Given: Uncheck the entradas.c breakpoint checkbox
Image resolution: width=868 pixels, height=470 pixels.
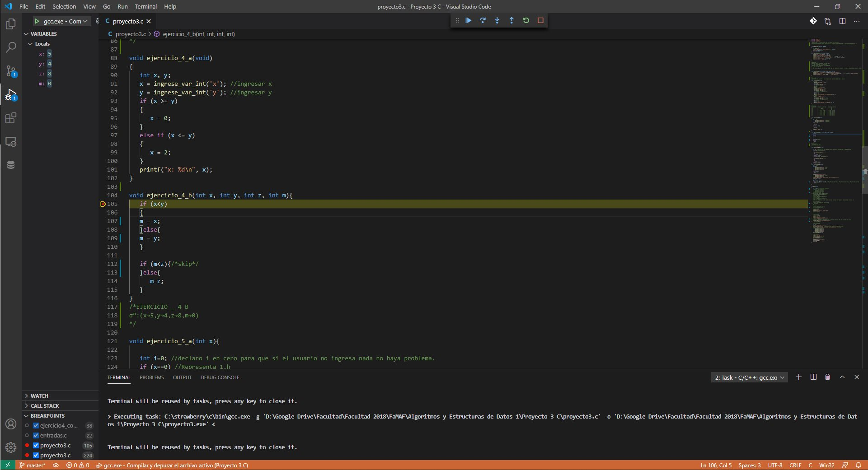Looking at the screenshot, I should (x=36, y=435).
